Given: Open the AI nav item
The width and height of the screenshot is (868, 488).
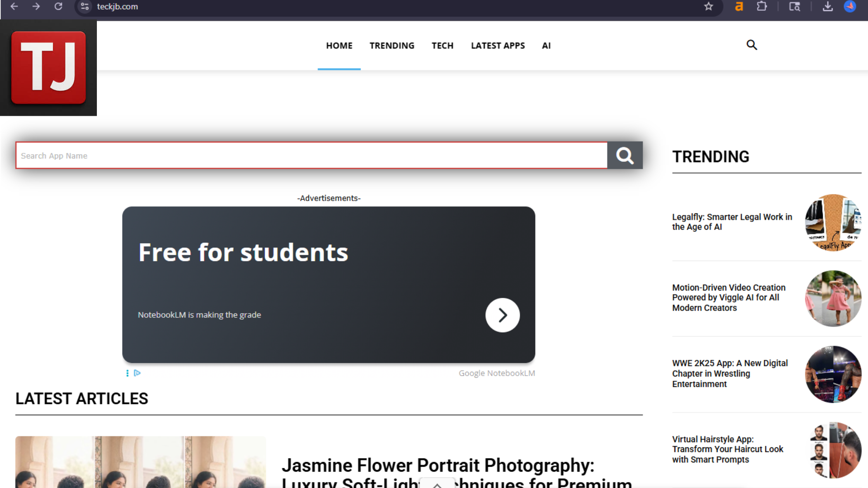Looking at the screenshot, I should pyautogui.click(x=546, y=46).
